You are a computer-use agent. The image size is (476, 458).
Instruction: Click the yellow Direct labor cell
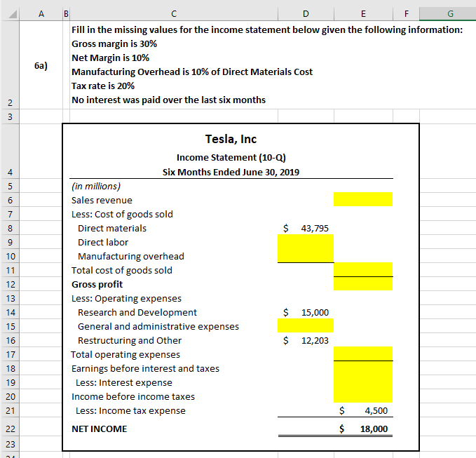[x=306, y=242]
